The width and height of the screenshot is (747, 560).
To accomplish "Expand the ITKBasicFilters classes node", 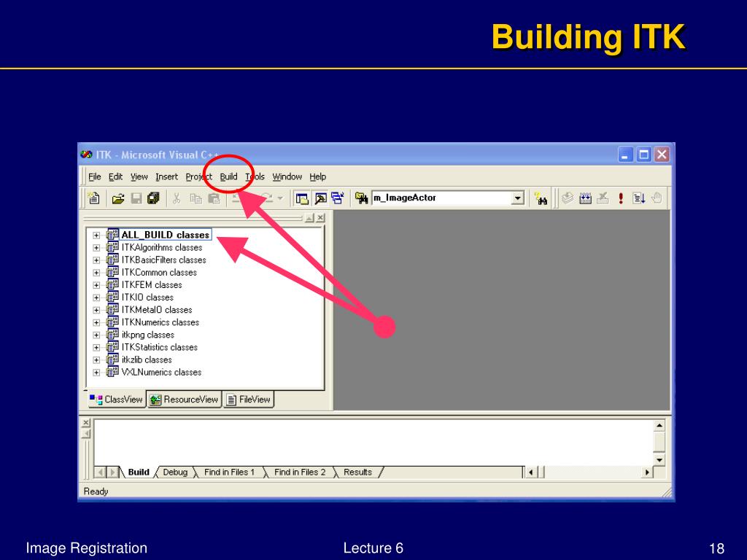I will pyautogui.click(x=96, y=260).
